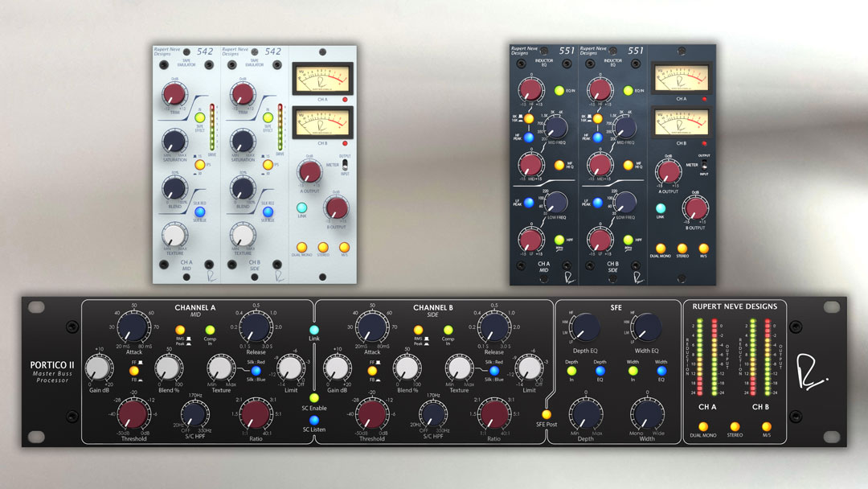
Task: Flip the 542 Meter Output/Input switch
Action: pyautogui.click(x=345, y=165)
